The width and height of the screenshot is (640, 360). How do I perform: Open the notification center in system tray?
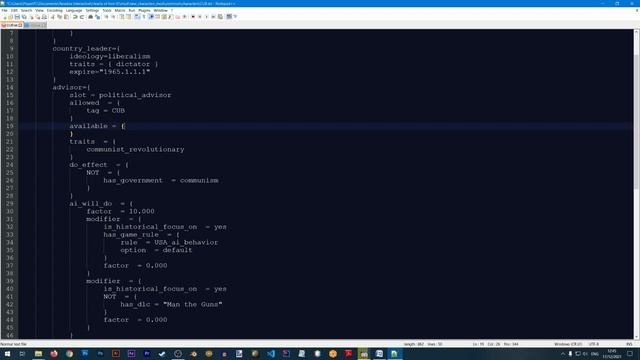(630, 353)
